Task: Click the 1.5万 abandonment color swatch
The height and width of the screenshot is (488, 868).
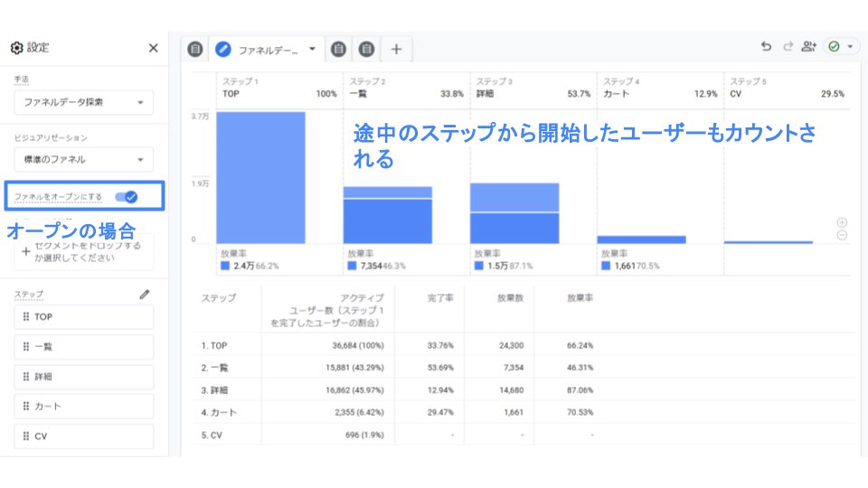Action: click(479, 266)
